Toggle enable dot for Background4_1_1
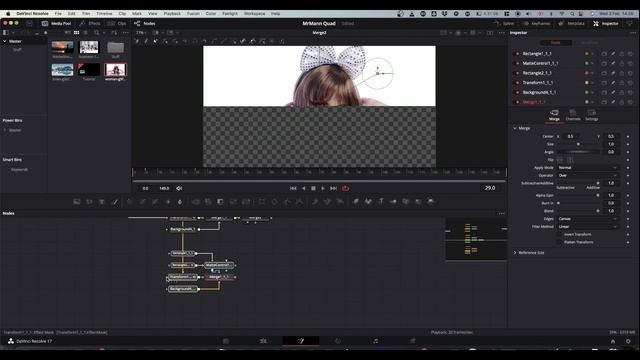This screenshot has width=640, height=360. pyautogui.click(x=518, y=93)
